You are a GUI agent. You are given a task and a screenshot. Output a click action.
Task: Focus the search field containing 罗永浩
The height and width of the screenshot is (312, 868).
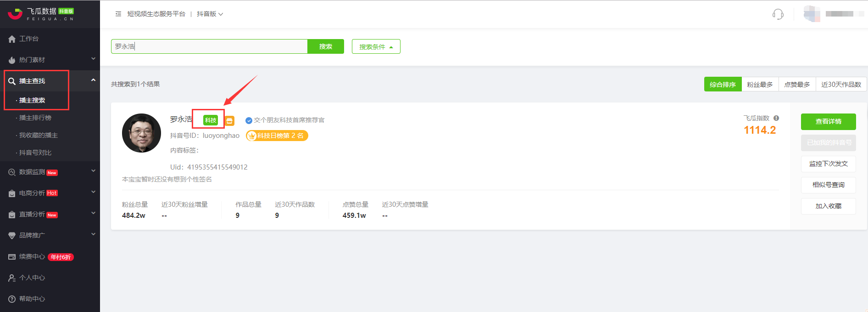[x=209, y=46]
